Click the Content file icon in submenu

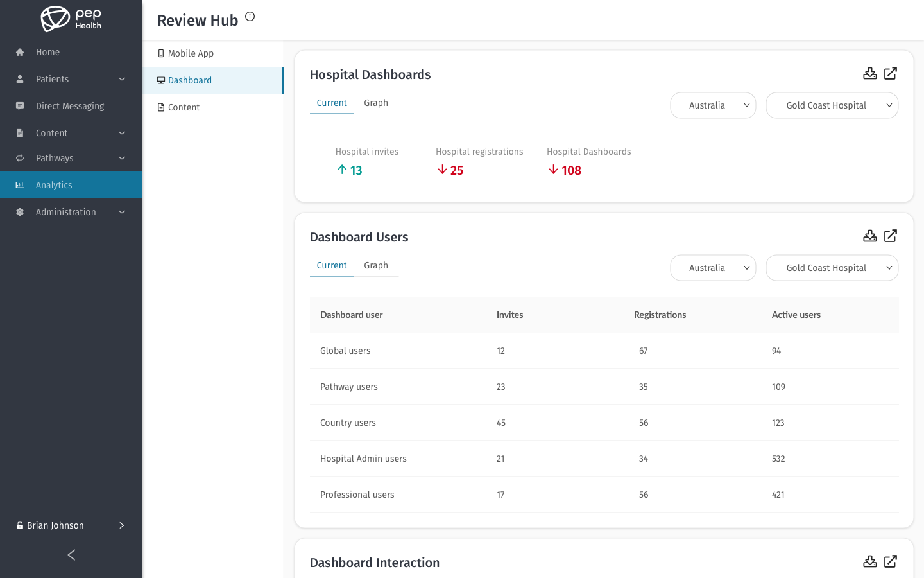click(161, 107)
